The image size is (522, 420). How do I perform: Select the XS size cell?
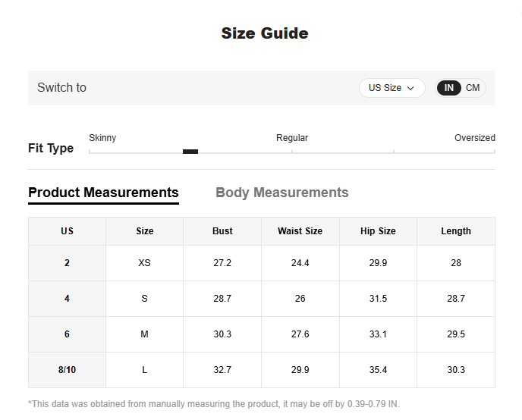tap(144, 263)
